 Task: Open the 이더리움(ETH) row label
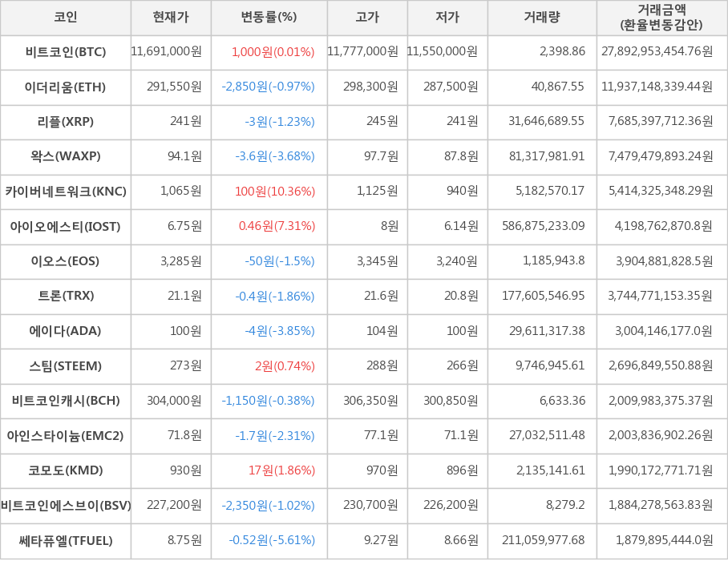(x=66, y=87)
